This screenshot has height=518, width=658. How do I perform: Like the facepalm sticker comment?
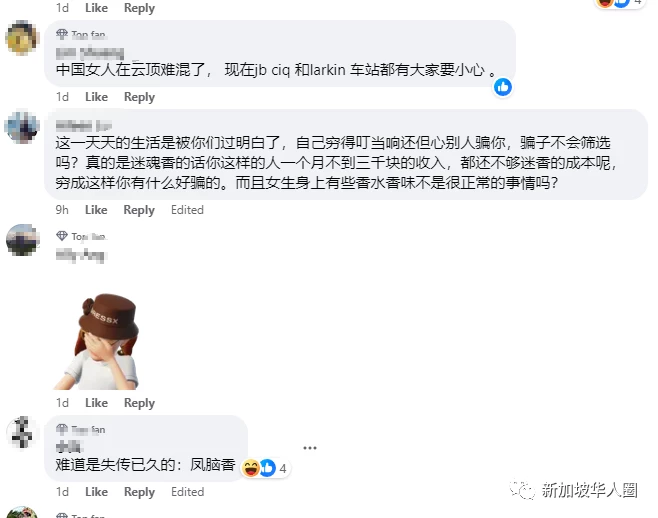tap(96, 403)
